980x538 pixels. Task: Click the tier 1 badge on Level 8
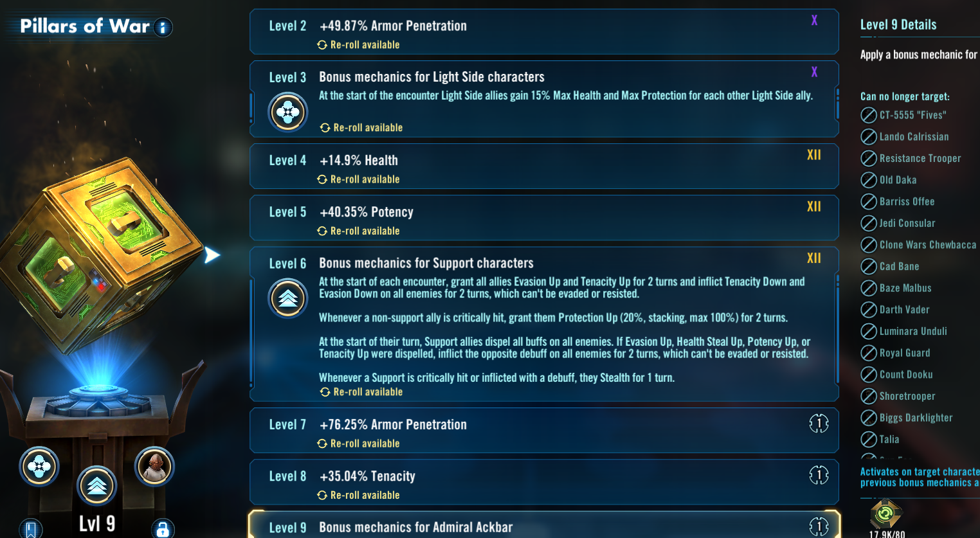818,476
